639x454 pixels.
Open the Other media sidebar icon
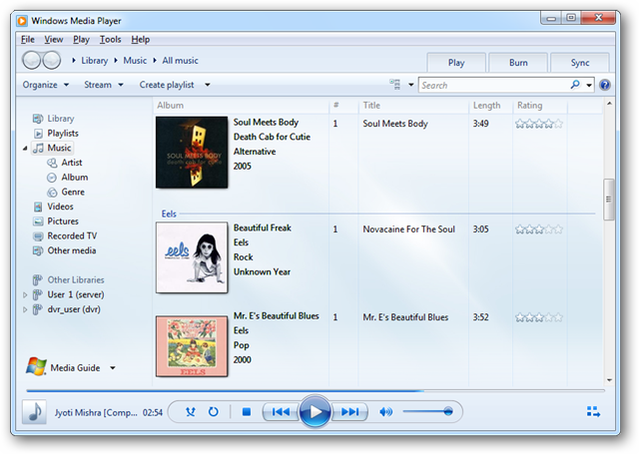tap(37, 251)
